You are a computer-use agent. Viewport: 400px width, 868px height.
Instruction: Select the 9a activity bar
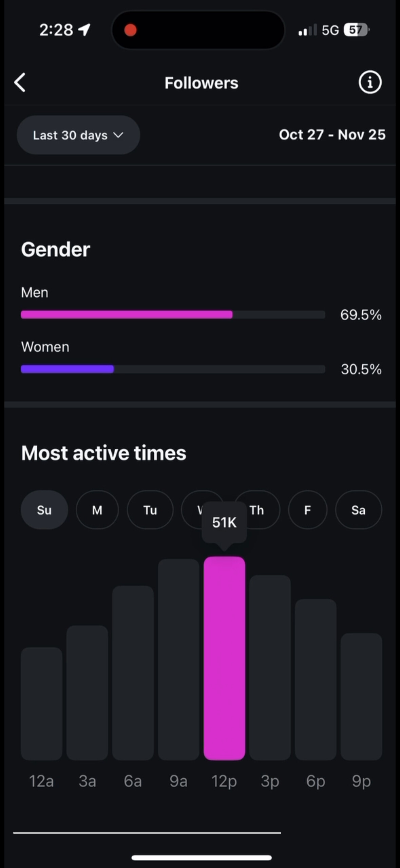coord(178,659)
